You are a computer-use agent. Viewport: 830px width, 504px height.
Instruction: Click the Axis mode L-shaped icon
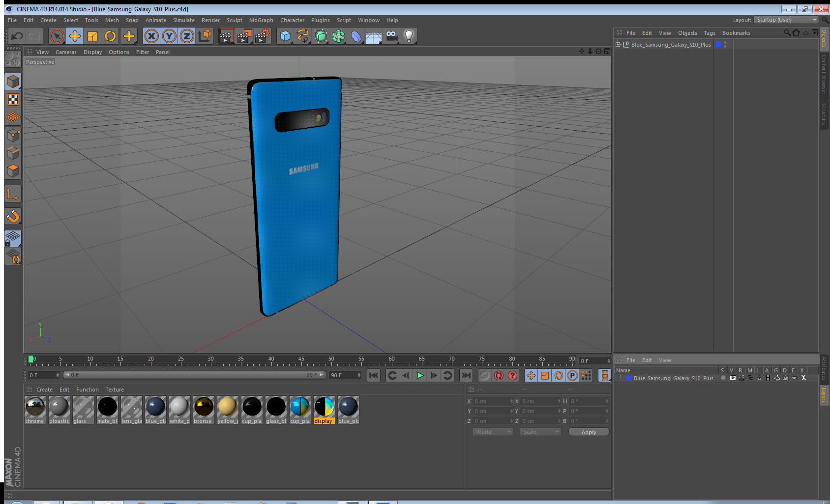point(13,194)
